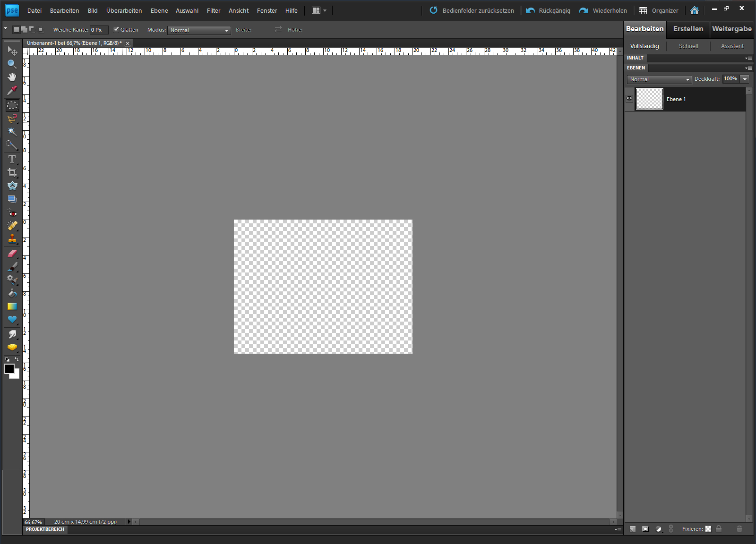The width and height of the screenshot is (756, 544).
Task: Open the Deckkraft opacity slider arrow
Action: 745,79
